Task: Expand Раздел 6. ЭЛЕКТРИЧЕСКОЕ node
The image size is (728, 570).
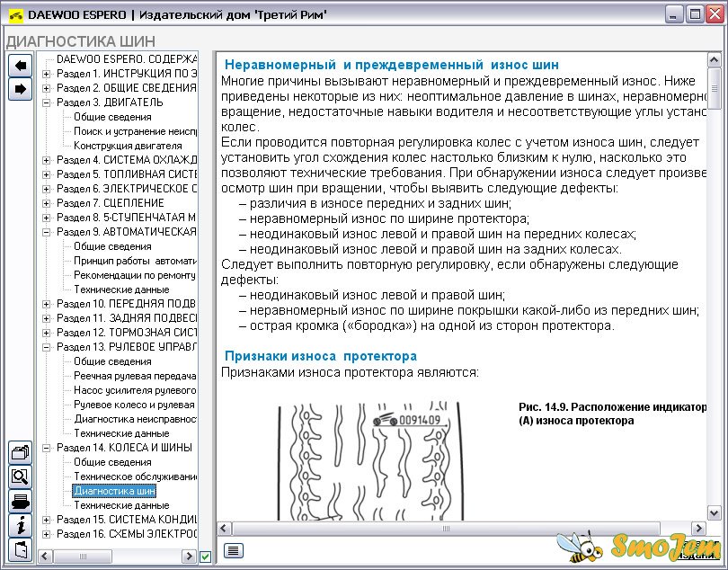Action: pos(46,189)
